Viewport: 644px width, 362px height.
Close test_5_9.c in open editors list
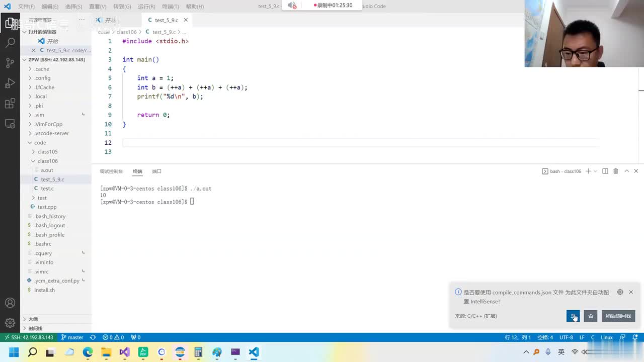34,50
